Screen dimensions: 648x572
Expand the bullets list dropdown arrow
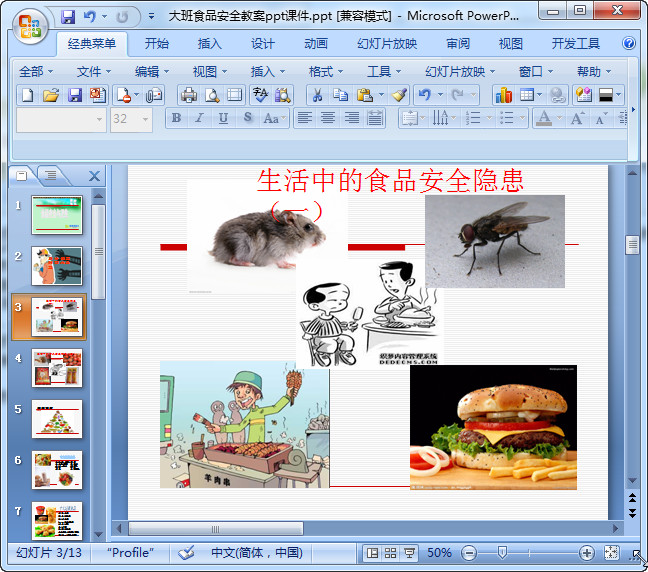click(522, 118)
